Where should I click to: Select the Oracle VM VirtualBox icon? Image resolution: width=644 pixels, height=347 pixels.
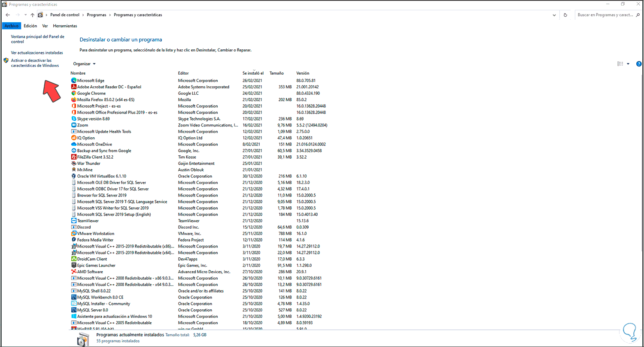click(x=74, y=176)
